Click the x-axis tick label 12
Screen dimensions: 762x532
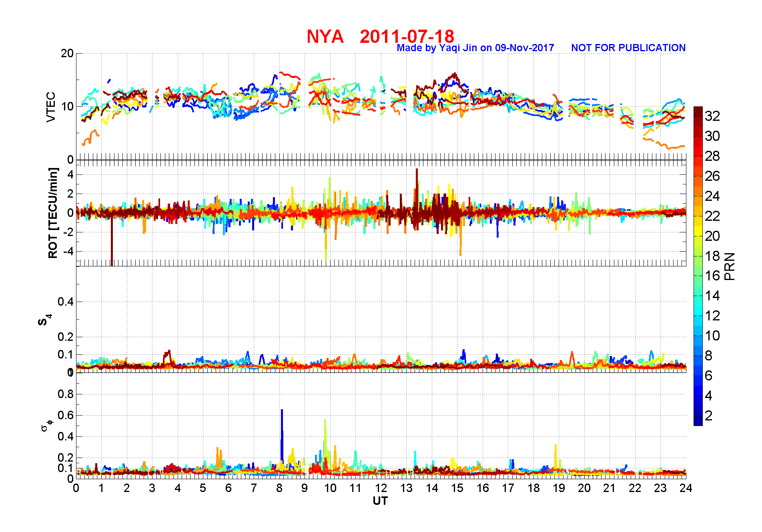381,488
